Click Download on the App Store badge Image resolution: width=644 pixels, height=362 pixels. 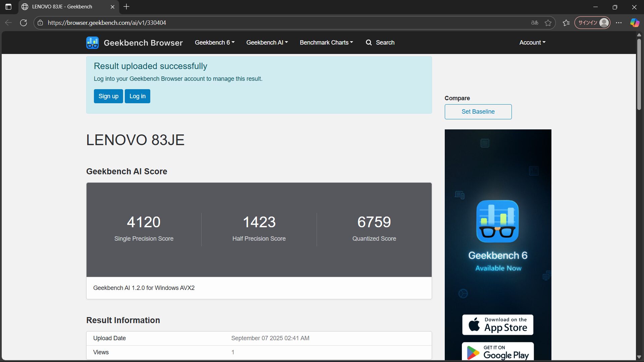[x=498, y=325]
